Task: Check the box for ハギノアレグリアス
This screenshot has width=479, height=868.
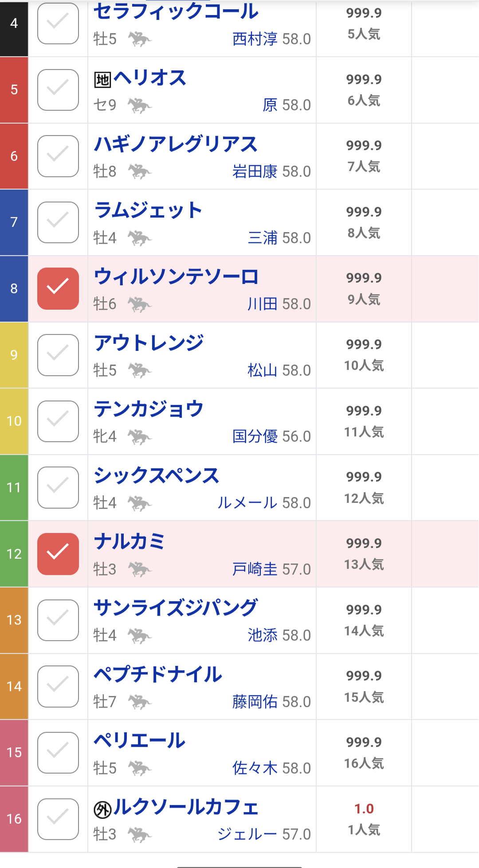Action: click(x=58, y=156)
